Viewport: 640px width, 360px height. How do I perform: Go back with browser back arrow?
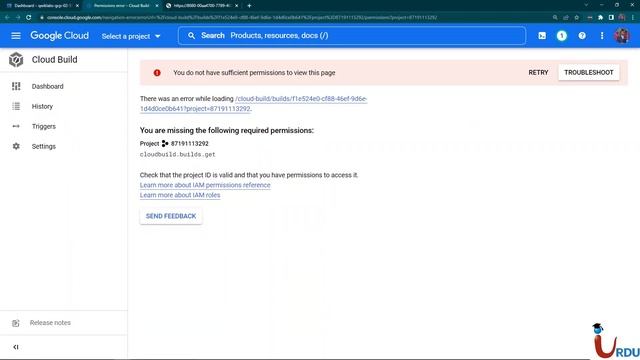click(7, 18)
